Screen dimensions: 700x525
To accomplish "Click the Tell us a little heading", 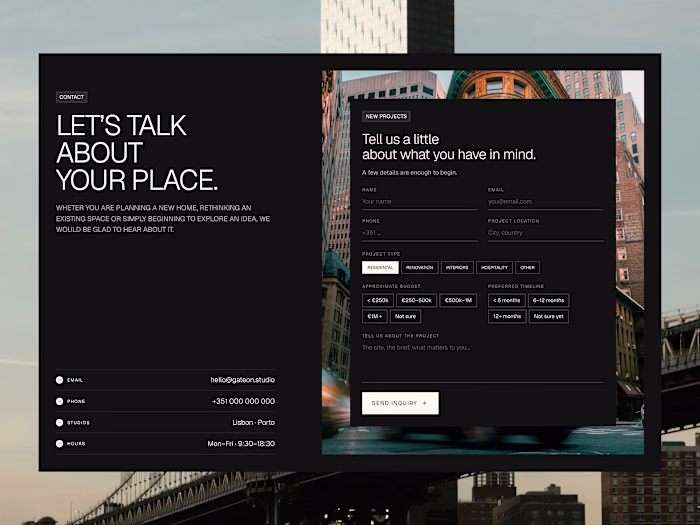I will [x=449, y=147].
